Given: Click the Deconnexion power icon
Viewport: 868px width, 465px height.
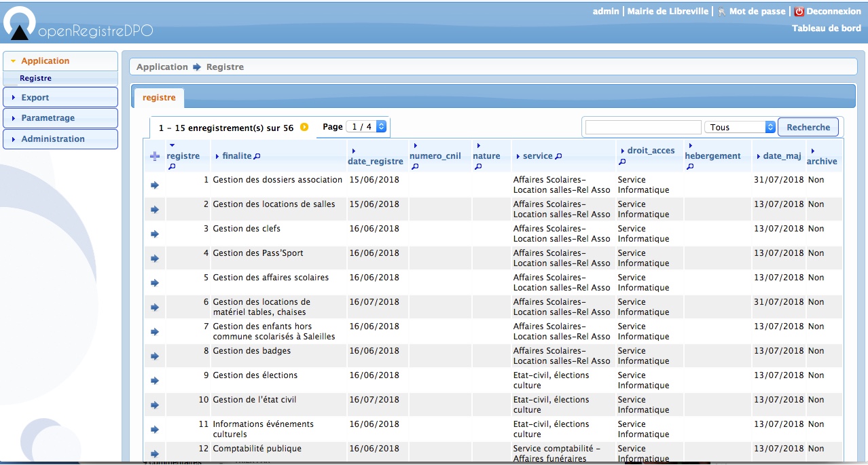Looking at the screenshot, I should (x=799, y=12).
